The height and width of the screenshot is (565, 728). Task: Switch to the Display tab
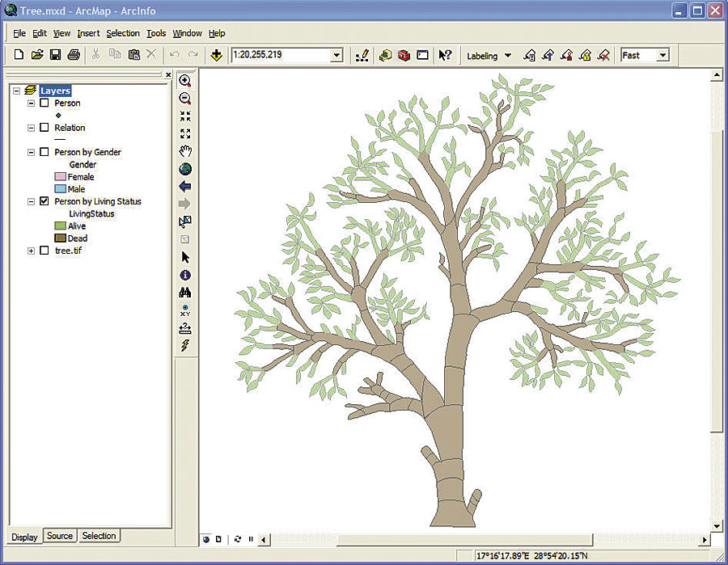24,537
